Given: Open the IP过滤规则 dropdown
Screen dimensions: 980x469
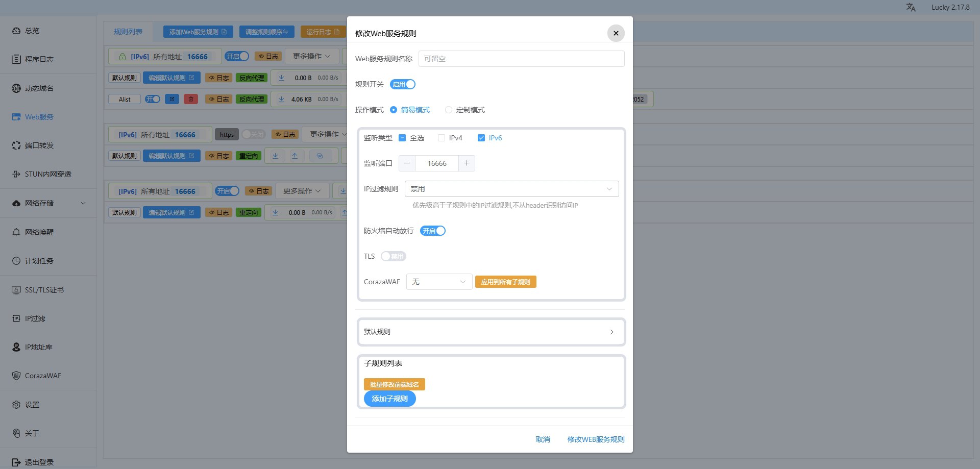Looking at the screenshot, I should [x=511, y=189].
